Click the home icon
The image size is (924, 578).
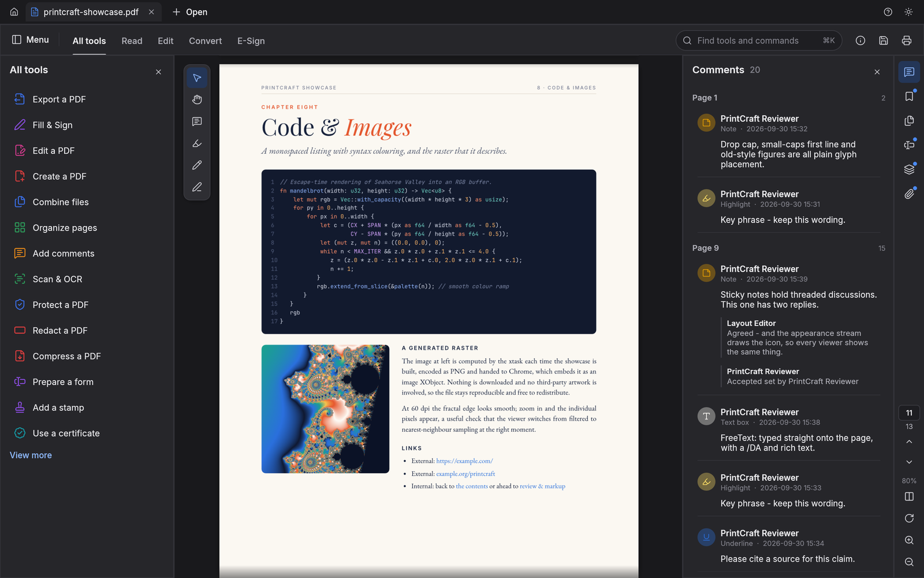pos(14,12)
